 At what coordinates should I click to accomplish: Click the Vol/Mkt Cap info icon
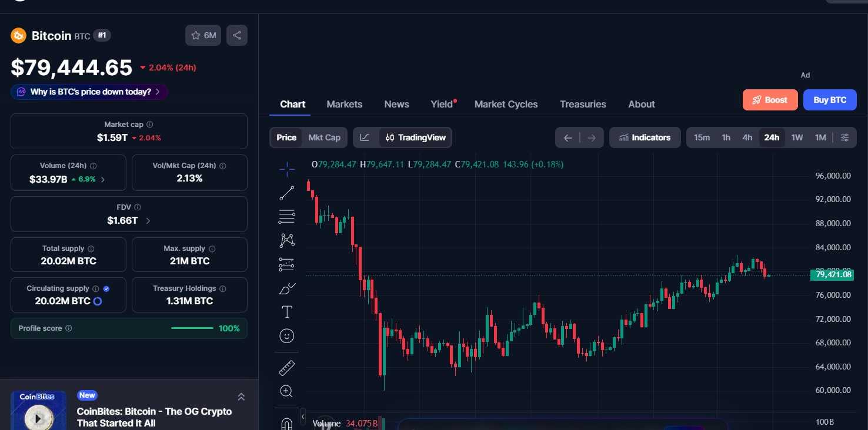point(223,166)
